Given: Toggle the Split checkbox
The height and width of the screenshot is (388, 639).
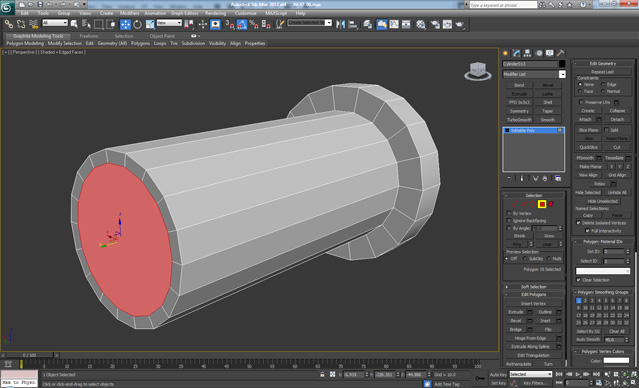Looking at the screenshot, I should (606, 130).
